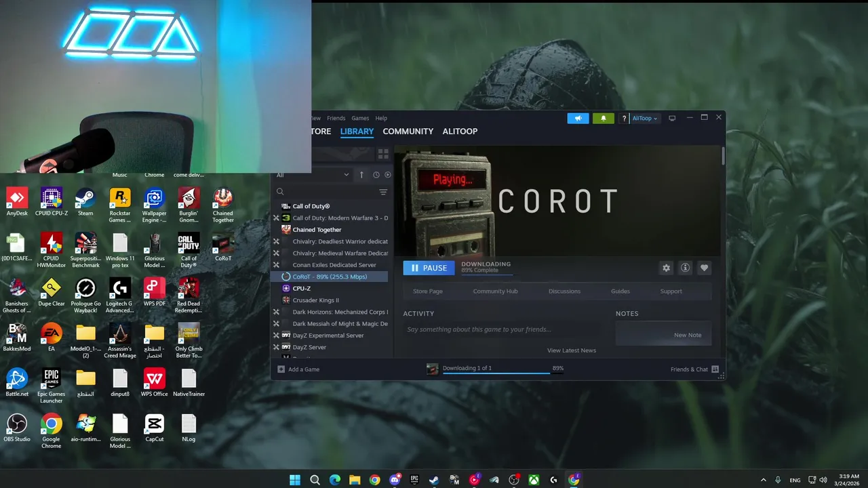Screen dimensions: 868x488
Task: Go to CoRoT Store Page link
Action: [428, 291]
